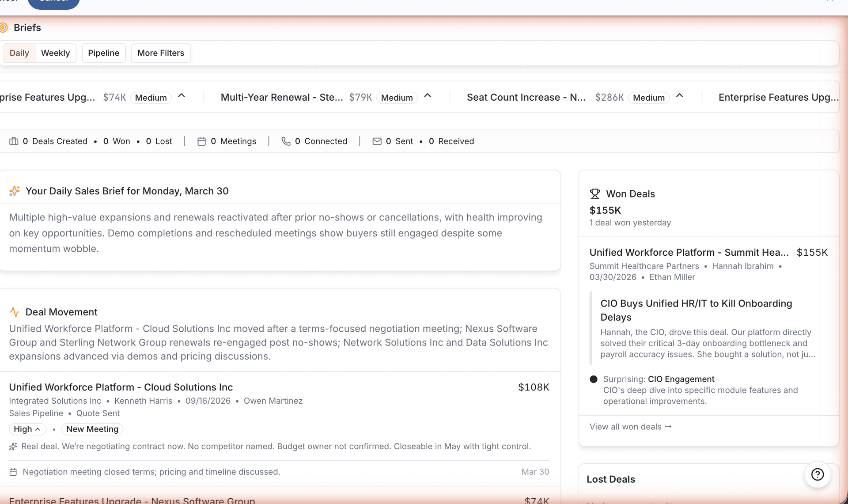Click the New Meeting tag
848x504 pixels.
pos(92,429)
